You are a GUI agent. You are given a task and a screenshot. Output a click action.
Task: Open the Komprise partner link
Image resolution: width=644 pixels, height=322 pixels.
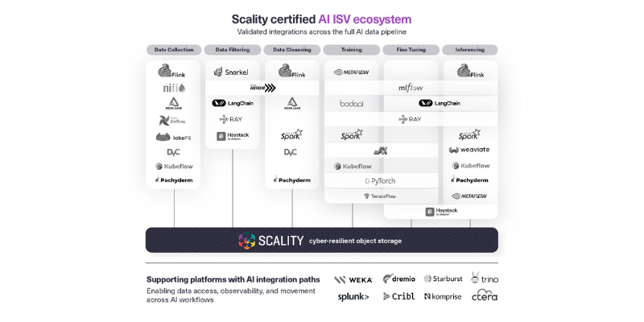[443, 296]
